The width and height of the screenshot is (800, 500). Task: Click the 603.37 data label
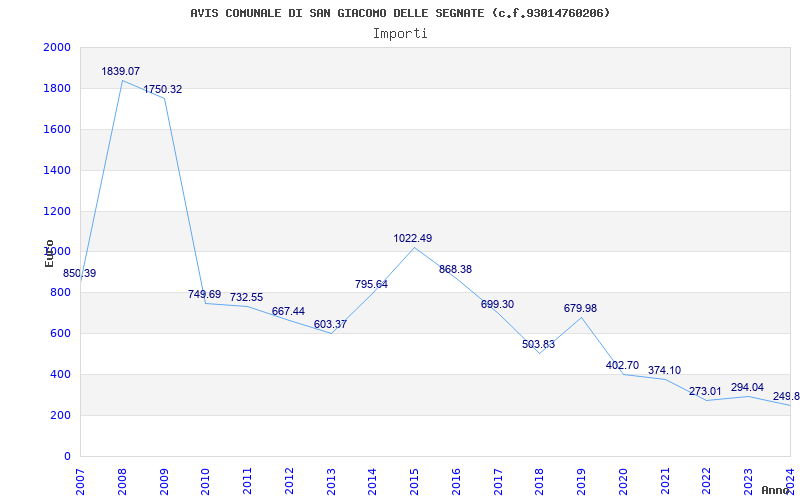point(330,324)
